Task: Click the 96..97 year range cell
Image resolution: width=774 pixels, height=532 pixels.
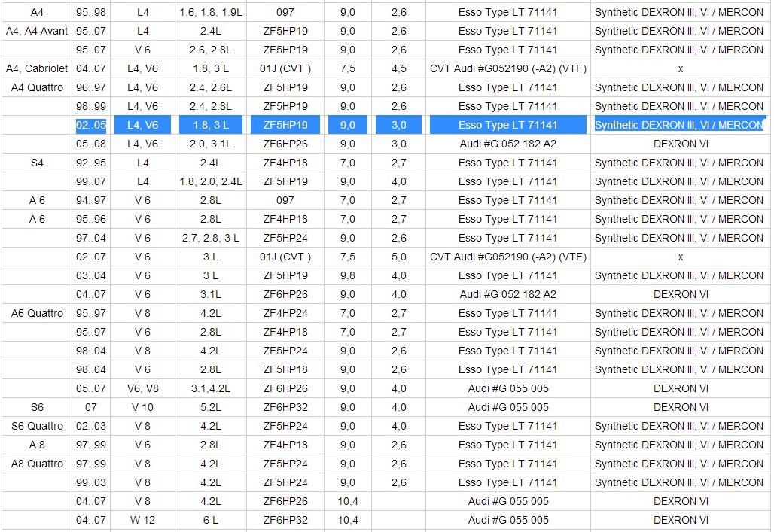Action: [91, 87]
